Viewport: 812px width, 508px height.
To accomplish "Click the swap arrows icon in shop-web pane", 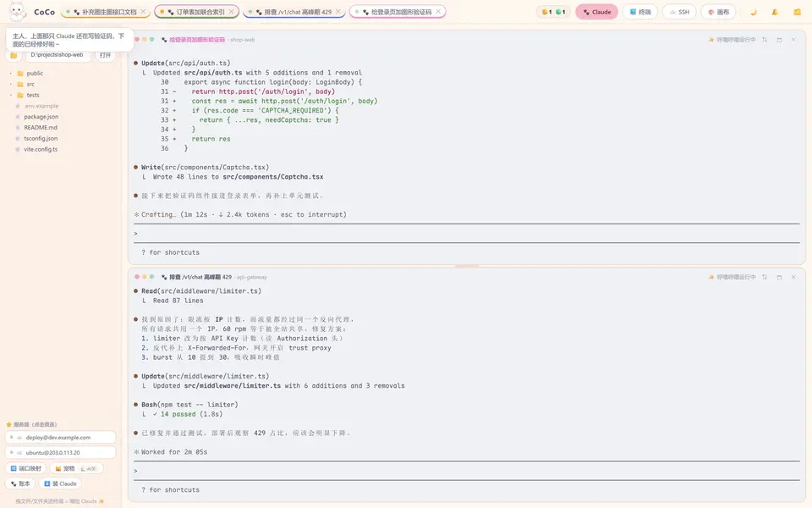I will click(x=765, y=40).
